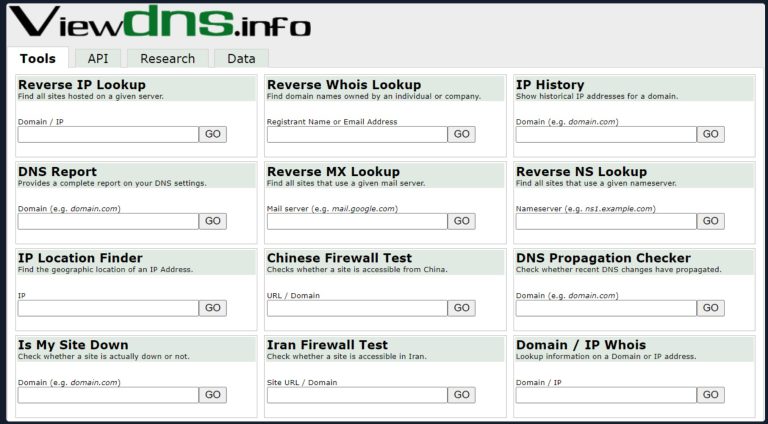Select the Tools tab

click(38, 59)
